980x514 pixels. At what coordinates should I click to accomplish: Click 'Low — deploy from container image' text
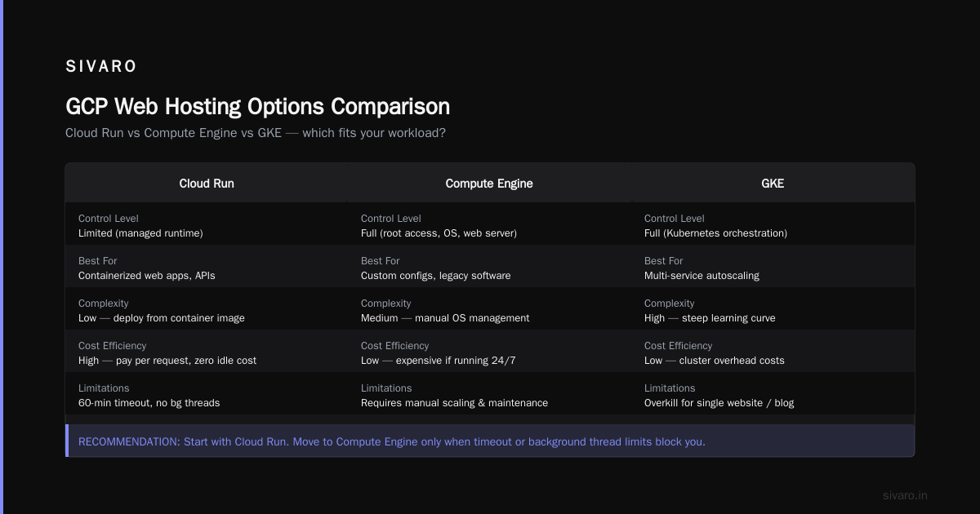[x=162, y=318]
